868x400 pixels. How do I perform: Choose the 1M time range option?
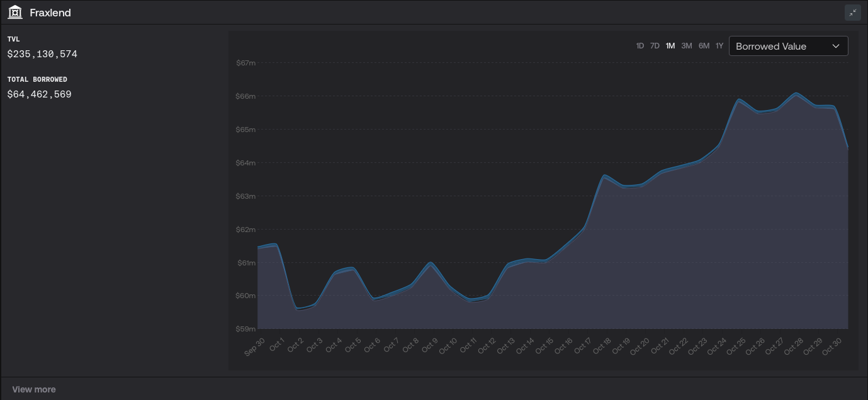[670, 46]
